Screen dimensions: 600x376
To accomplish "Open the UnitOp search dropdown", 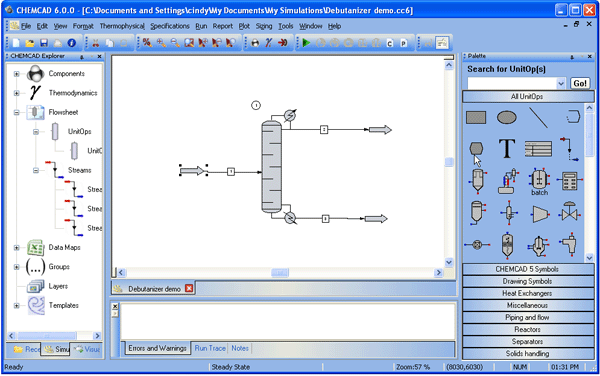I will pyautogui.click(x=561, y=83).
